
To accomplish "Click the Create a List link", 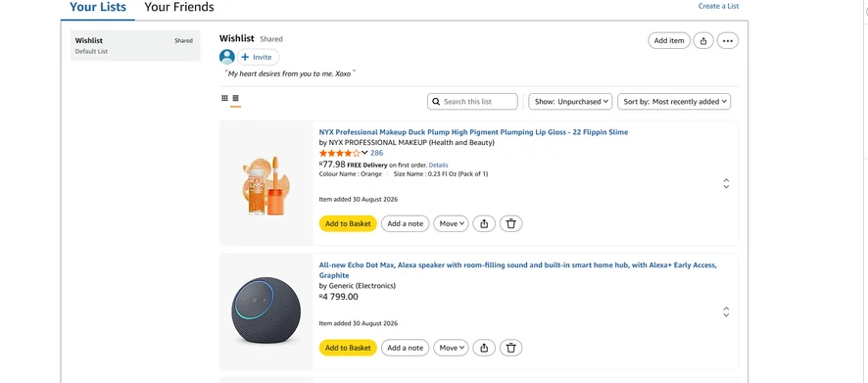I will (x=718, y=6).
